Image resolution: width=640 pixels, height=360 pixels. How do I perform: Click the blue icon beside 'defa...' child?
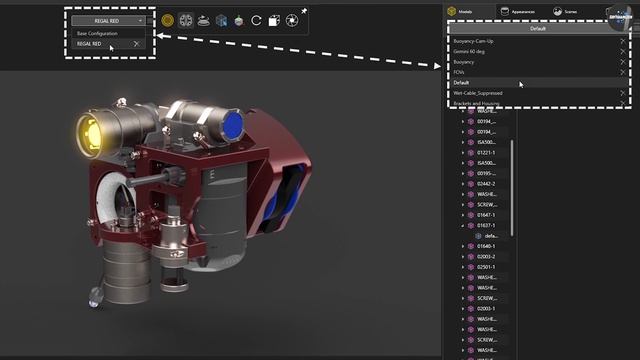point(479,236)
